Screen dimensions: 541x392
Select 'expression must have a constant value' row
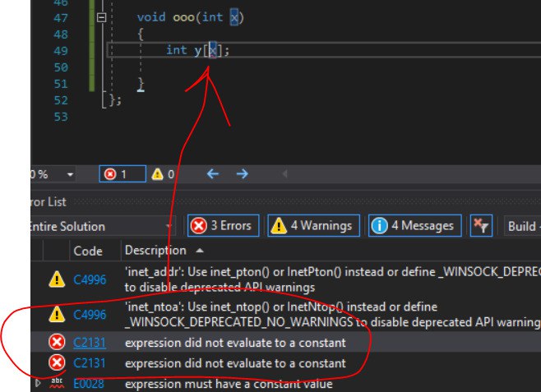(x=285, y=384)
